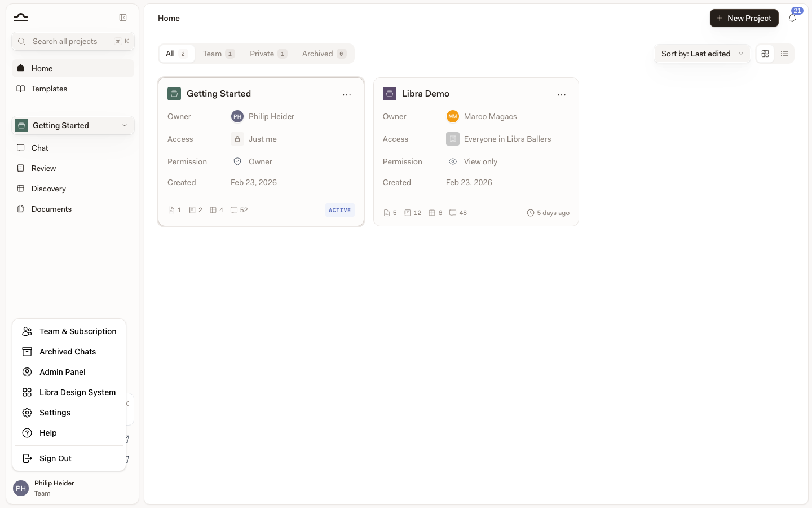The image size is (812, 508).
Task: Click chat count 52 on Getting Started
Action: (x=239, y=210)
